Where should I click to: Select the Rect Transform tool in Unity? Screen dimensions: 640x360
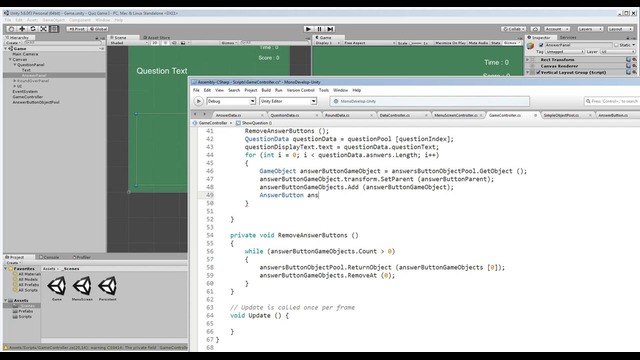[54, 29]
